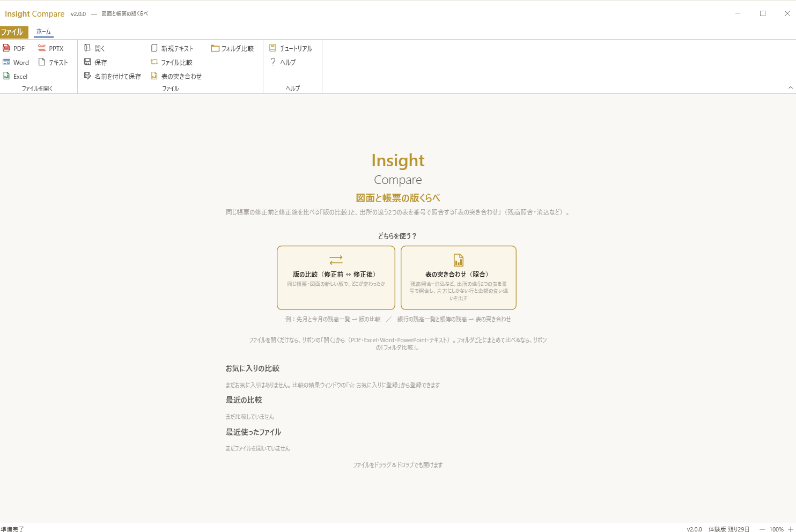Click the お気に入りの比較 heading
Screen dimensions: 796x532
click(252, 368)
